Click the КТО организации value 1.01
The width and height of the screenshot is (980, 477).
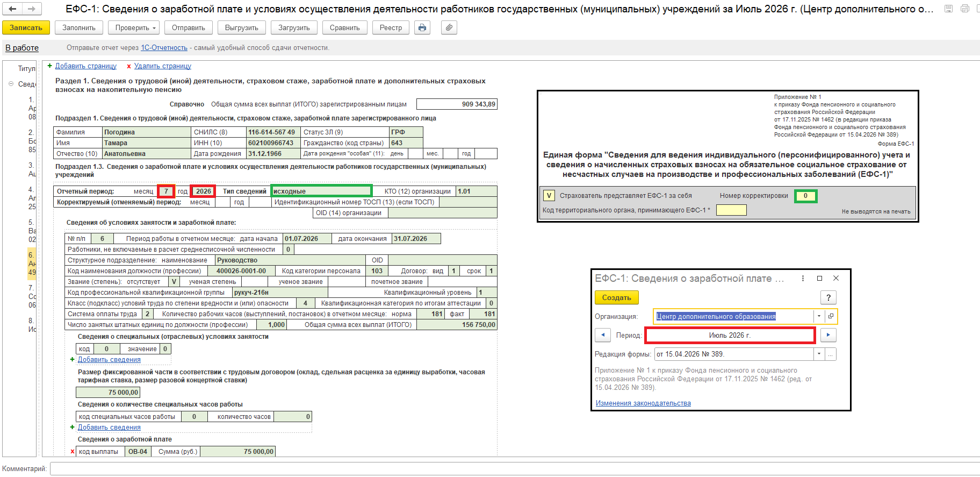coord(477,191)
